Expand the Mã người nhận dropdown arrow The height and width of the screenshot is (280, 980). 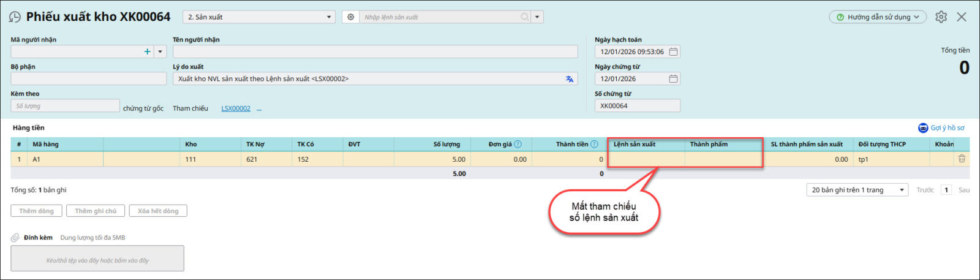[x=160, y=52]
